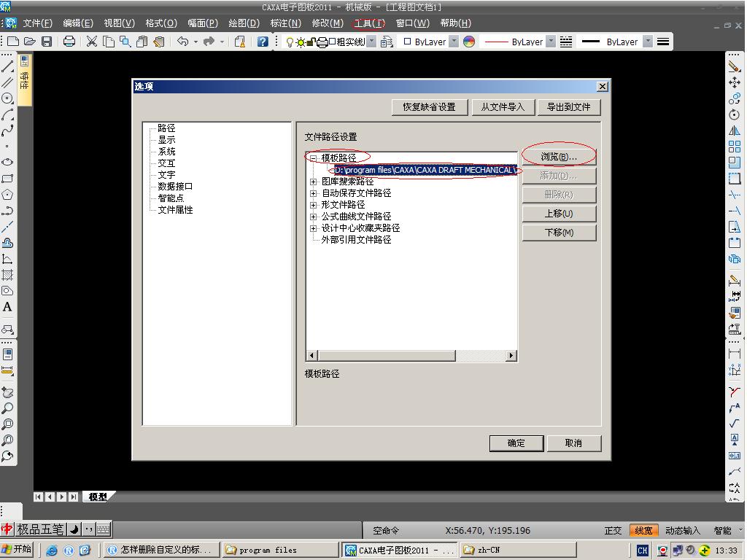Collapse the 模板路径 tree node

coord(313,158)
